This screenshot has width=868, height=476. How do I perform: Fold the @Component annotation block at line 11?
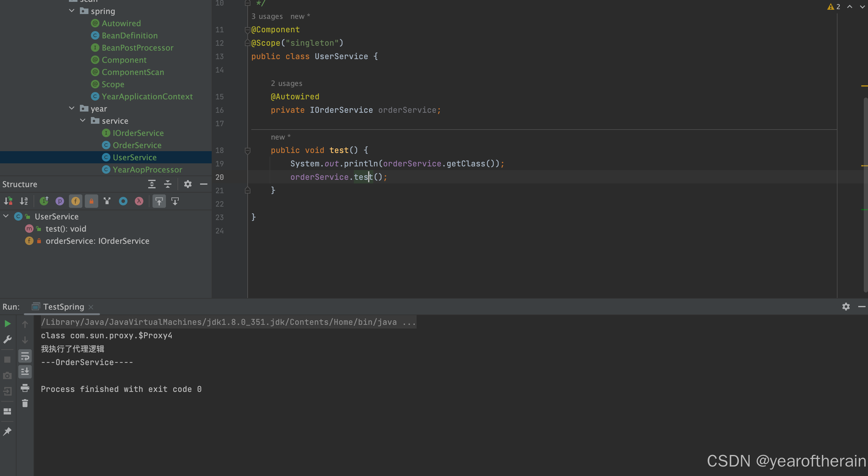pos(248,30)
